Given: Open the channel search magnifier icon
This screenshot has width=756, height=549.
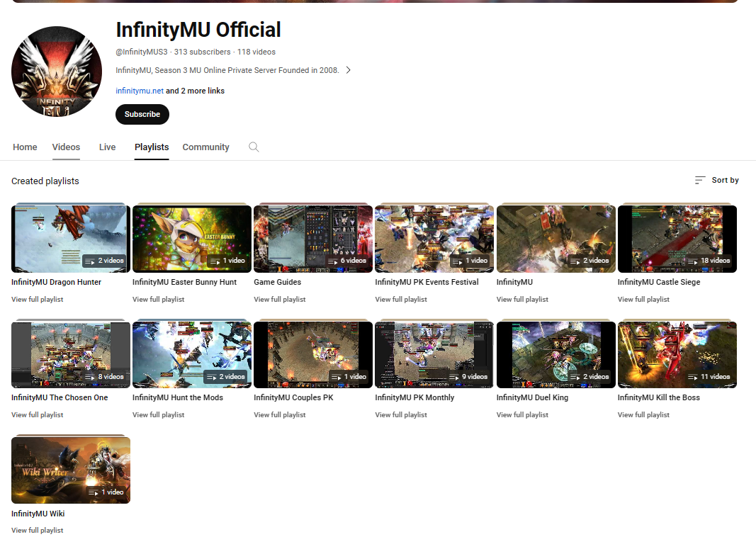Looking at the screenshot, I should pos(254,147).
